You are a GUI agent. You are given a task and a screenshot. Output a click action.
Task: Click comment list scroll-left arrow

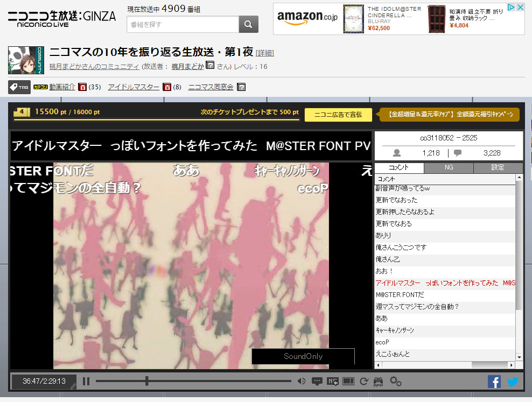pos(379,365)
